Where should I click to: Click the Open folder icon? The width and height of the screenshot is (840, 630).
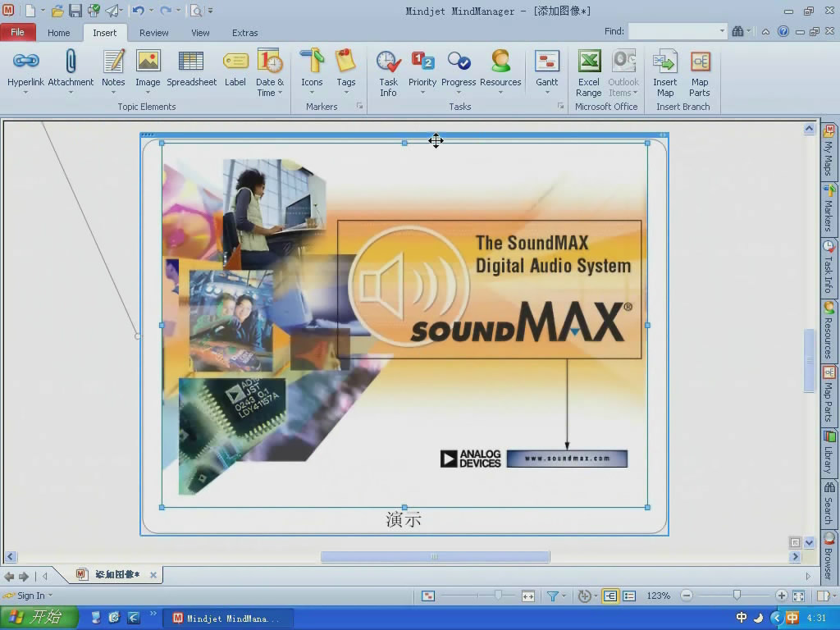pyautogui.click(x=57, y=10)
